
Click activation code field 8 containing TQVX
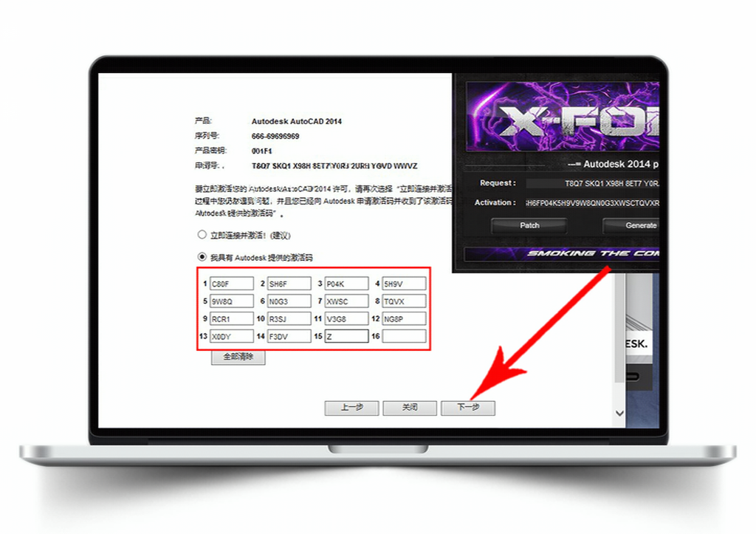[404, 301]
